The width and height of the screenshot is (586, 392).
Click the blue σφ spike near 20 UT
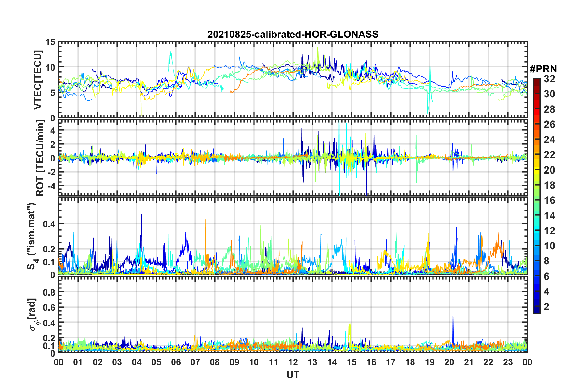pos(453,317)
